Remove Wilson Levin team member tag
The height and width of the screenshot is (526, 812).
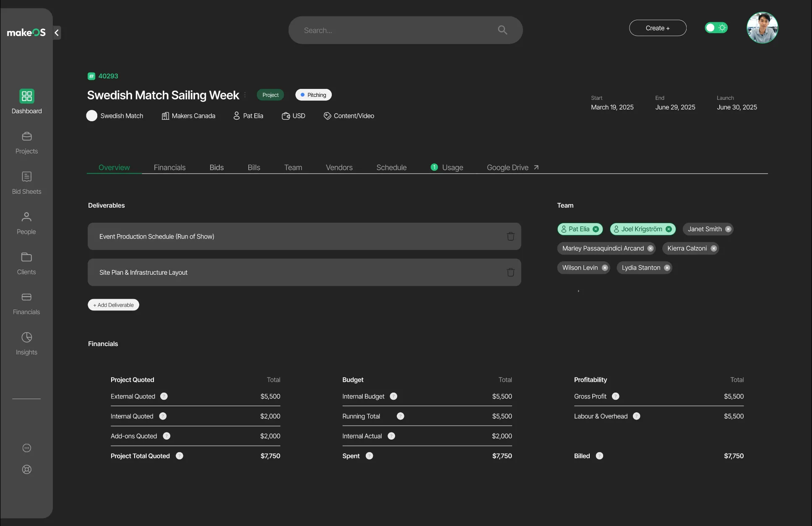(x=605, y=268)
